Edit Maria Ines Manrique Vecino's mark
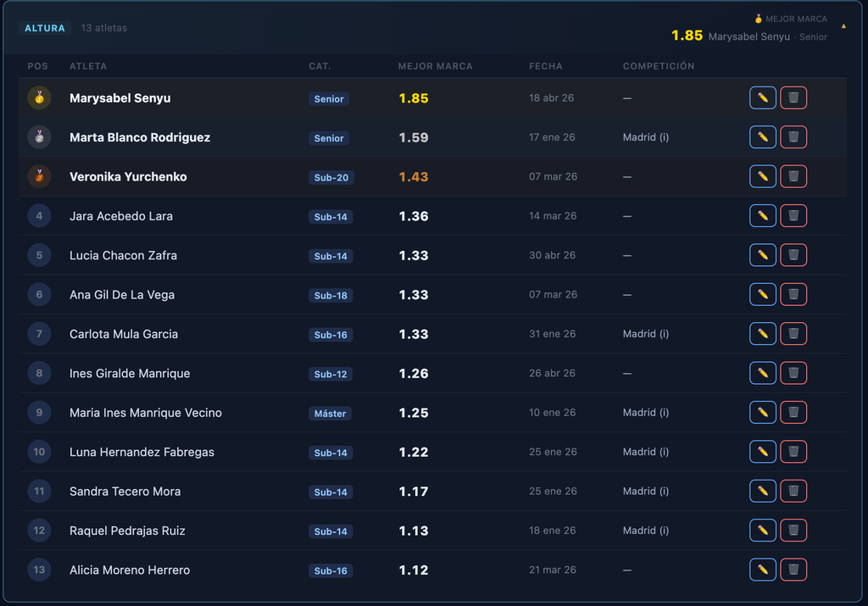This screenshot has height=606, width=868. click(762, 412)
